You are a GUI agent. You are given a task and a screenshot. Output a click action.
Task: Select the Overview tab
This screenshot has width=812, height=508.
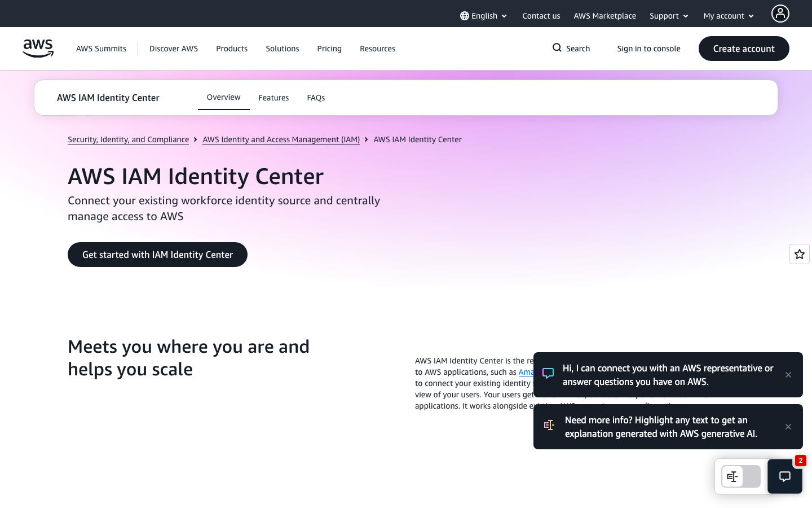tap(224, 97)
